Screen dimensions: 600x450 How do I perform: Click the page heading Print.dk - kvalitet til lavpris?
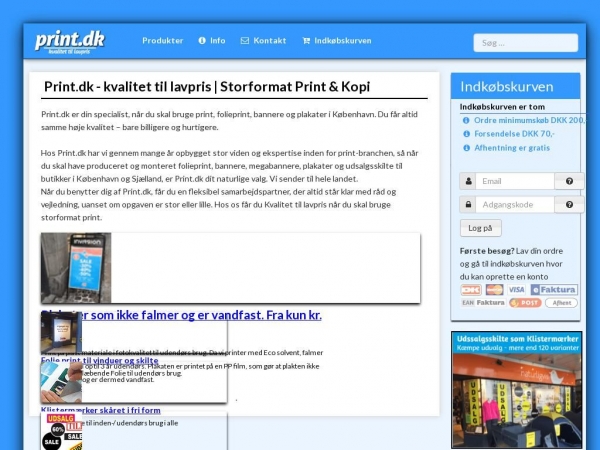pos(207,86)
